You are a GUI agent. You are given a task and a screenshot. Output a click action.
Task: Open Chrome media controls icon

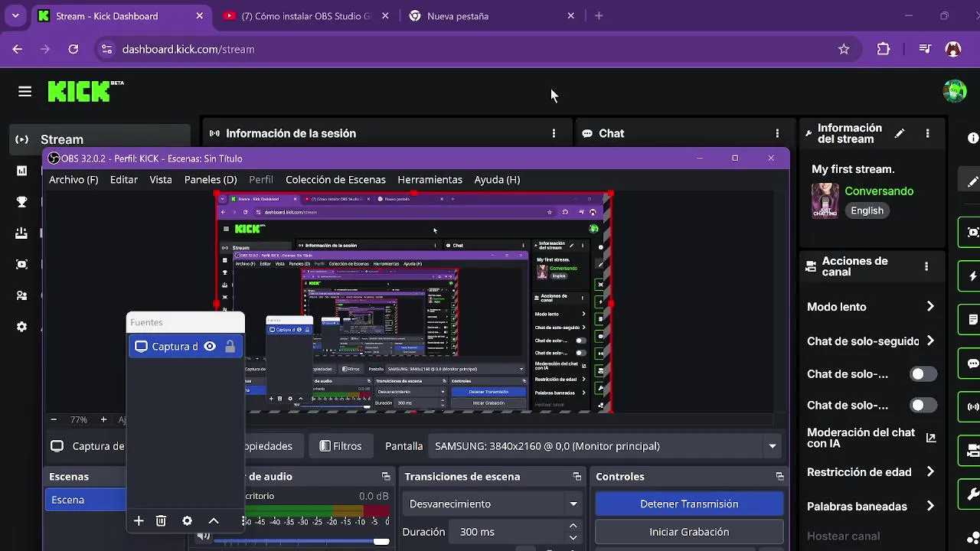tap(925, 49)
